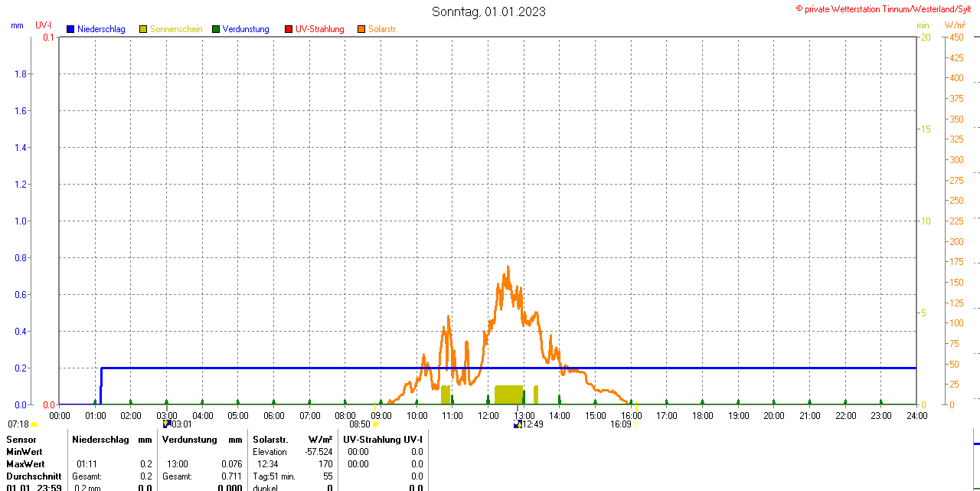Screen dimensions: 980x491
Task: Click the 12:00 label on time axis
Action: click(488, 416)
